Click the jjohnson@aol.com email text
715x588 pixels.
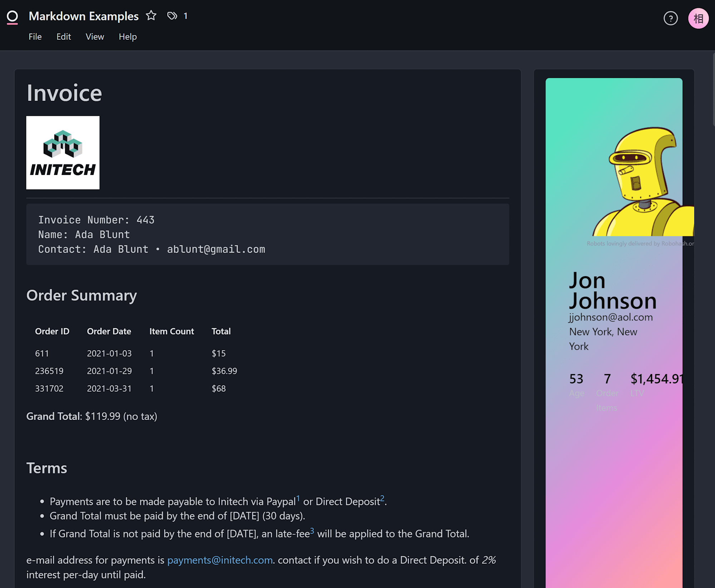click(611, 317)
